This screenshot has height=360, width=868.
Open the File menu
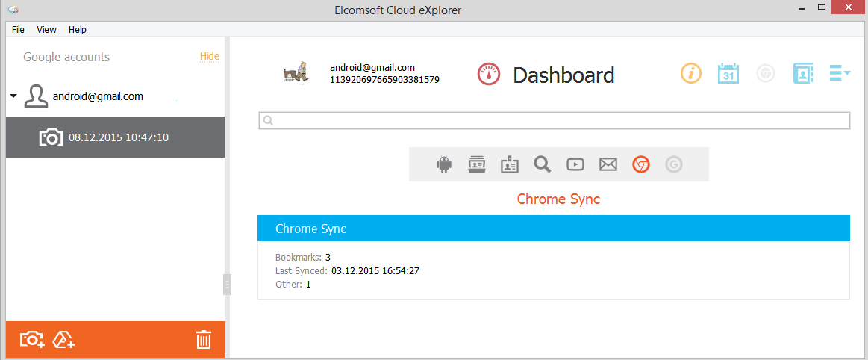point(18,29)
